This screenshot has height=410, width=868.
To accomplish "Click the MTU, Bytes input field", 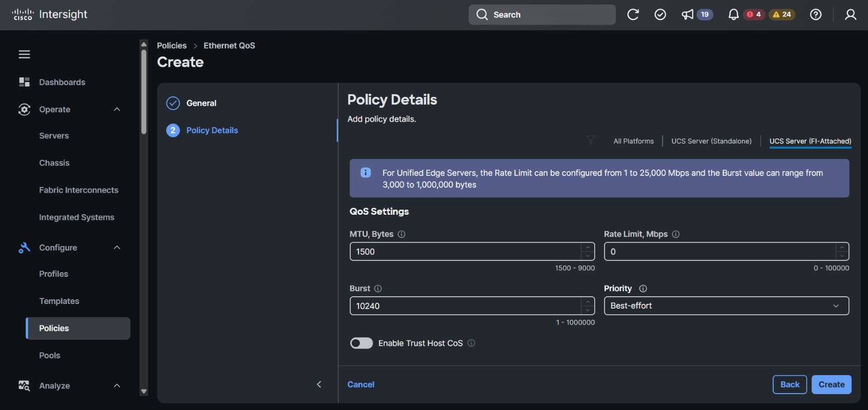I will click(x=465, y=252).
